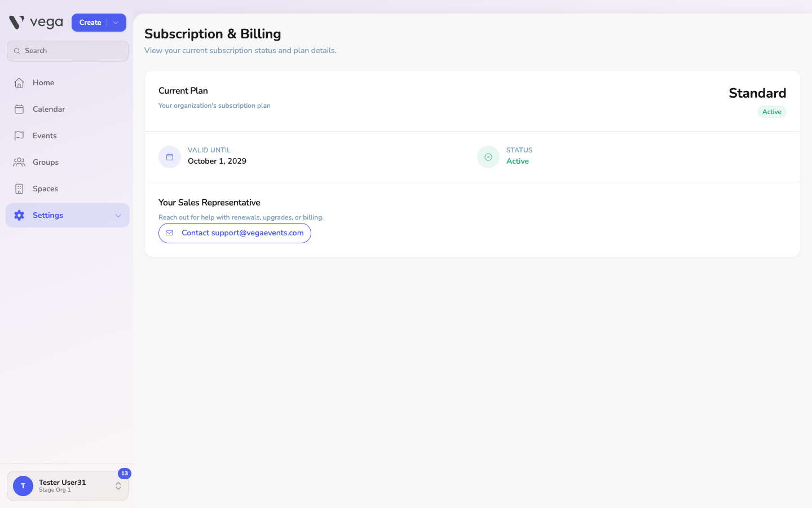The image size is (812, 508).
Task: Click the Standard plan name
Action: [757, 93]
